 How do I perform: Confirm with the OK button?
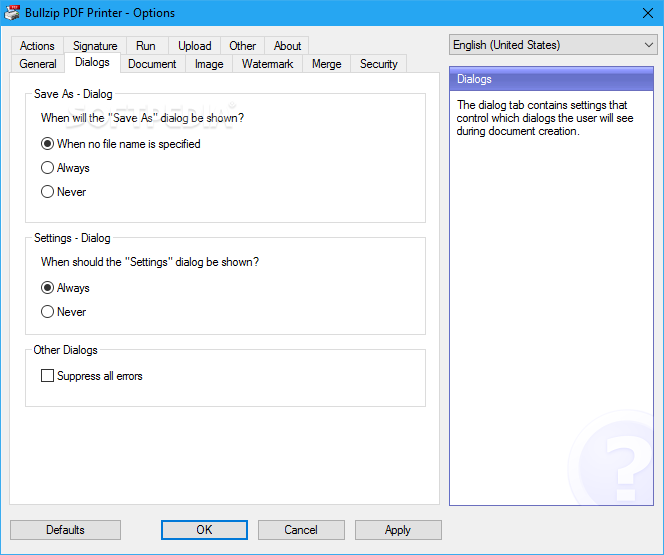coord(204,530)
